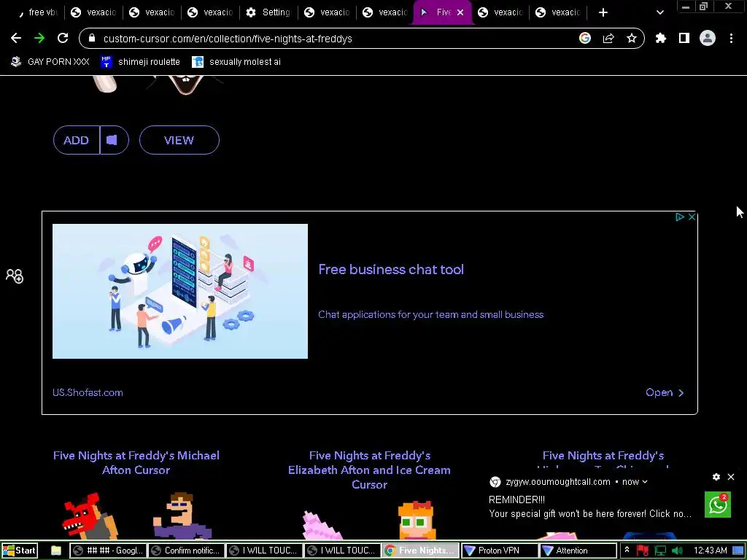The image size is (747, 560).
Task: Go back to the previous page
Action: [16, 38]
